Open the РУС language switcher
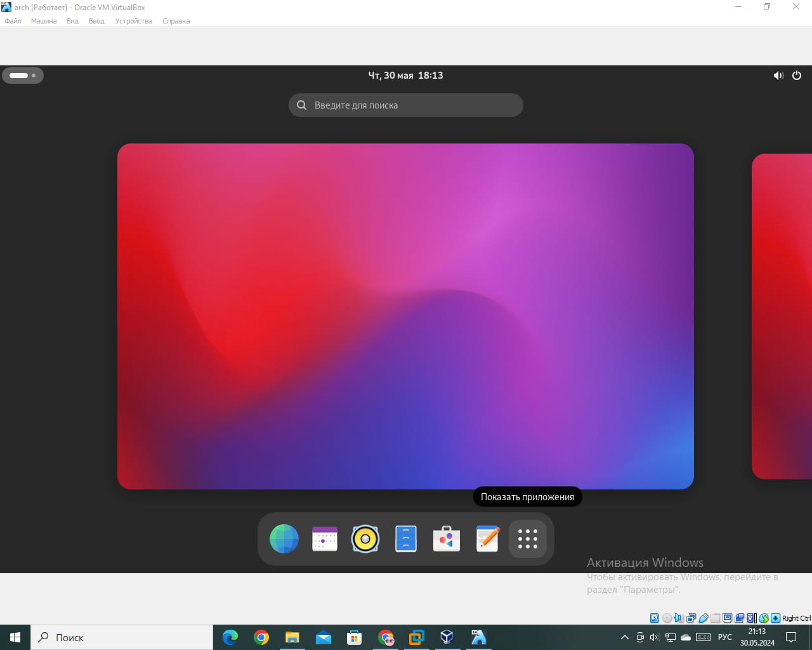The image size is (812, 650). pos(724,637)
